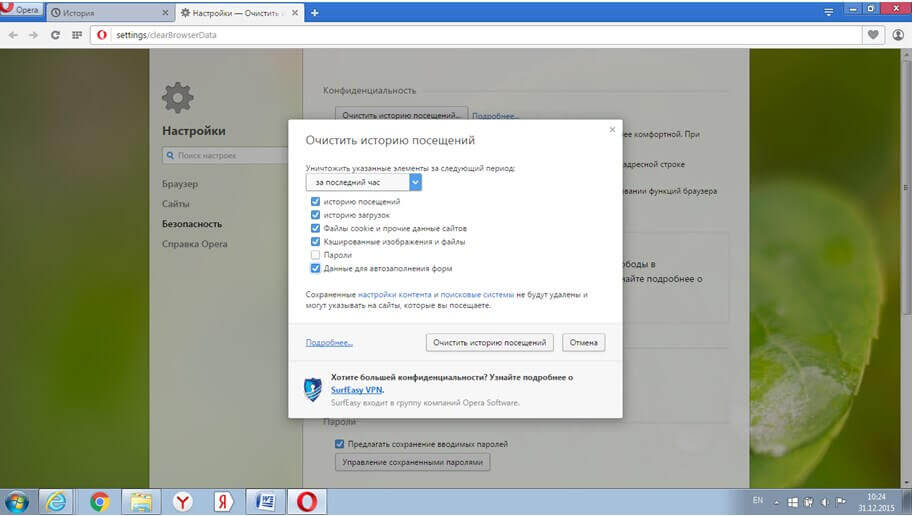This screenshot has height=516, width=915.
Task: Enable the Пароли checkbox
Action: [316, 255]
